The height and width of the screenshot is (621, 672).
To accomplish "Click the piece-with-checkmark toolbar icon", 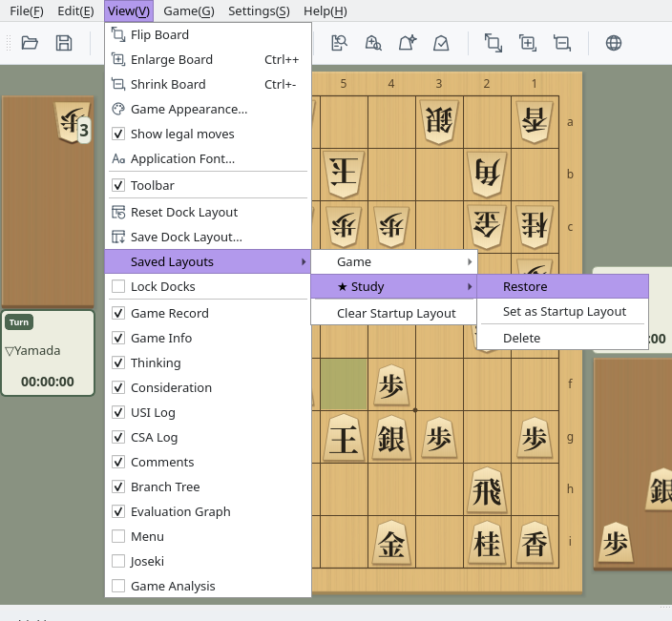I will 441,43.
